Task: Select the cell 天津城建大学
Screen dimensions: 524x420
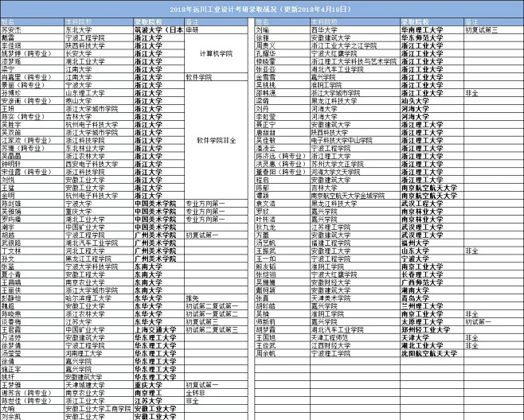Action: pos(99,385)
